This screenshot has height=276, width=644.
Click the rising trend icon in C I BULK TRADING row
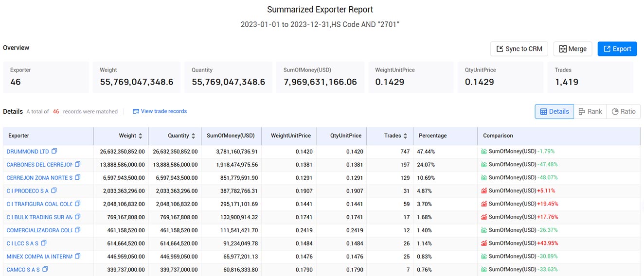[x=484, y=217]
